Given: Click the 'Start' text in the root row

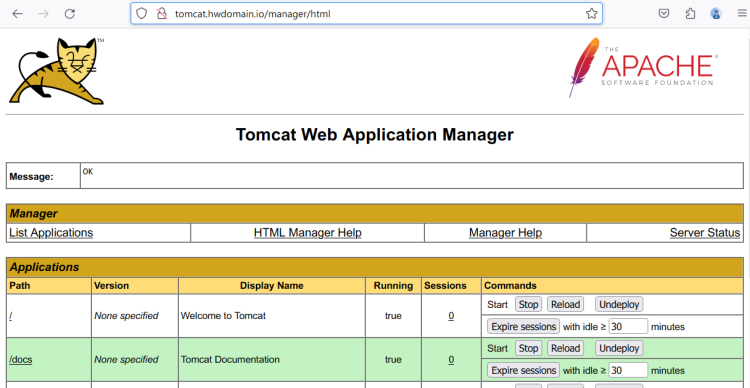Looking at the screenshot, I should click(x=497, y=304).
